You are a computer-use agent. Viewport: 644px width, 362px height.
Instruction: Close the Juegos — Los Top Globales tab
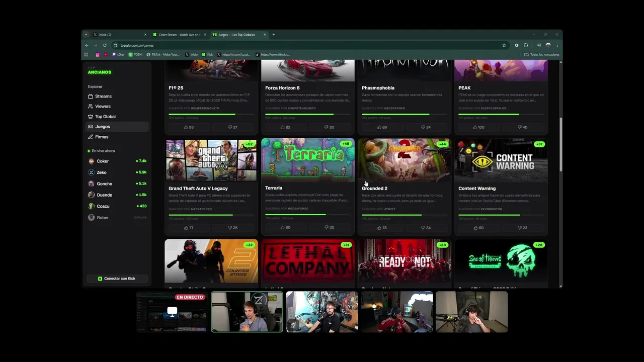point(265,35)
